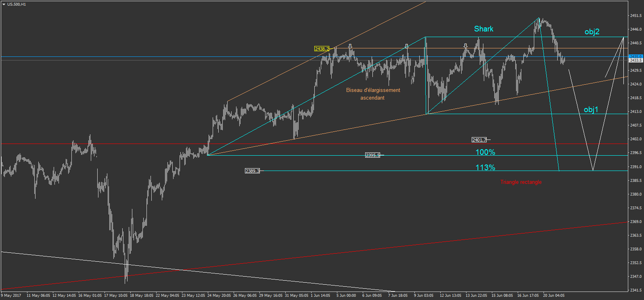Select the 100% projection label
Viewport: 644px width, 300px height.
coord(485,152)
